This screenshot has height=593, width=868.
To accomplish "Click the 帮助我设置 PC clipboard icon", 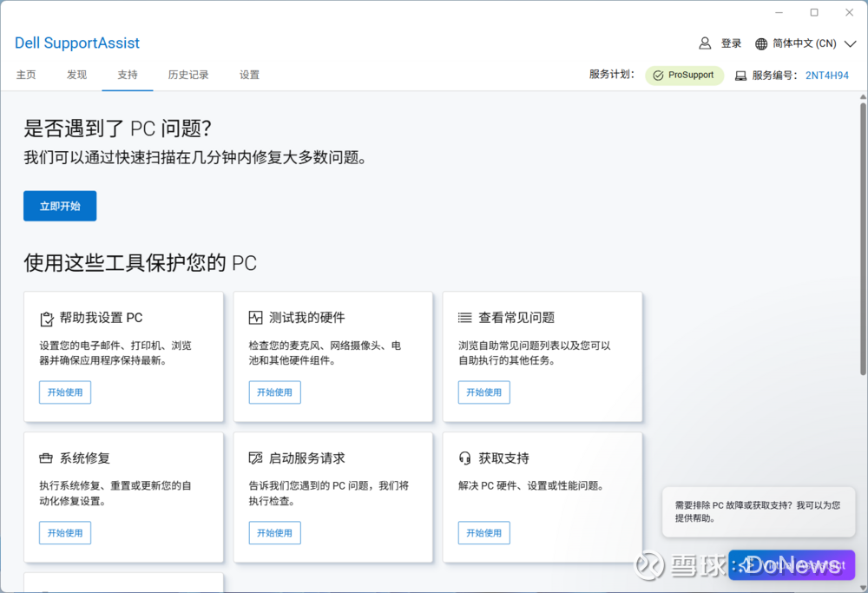I will click(47, 319).
